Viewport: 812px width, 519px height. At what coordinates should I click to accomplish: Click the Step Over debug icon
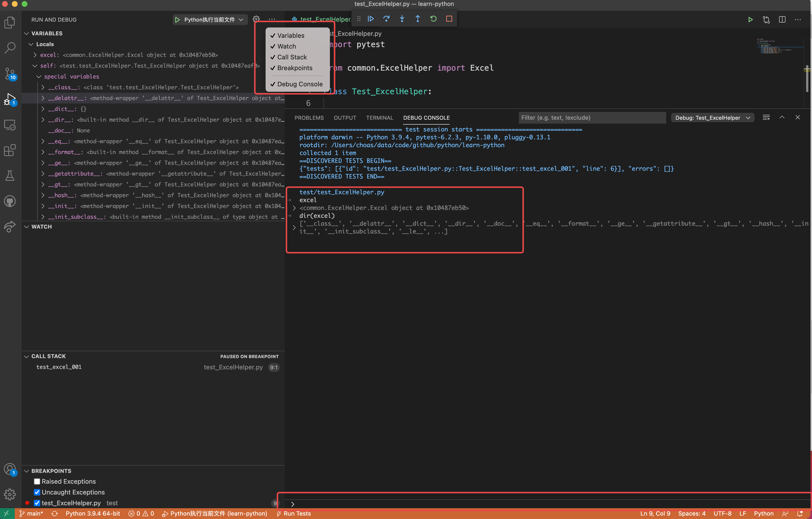coord(386,19)
